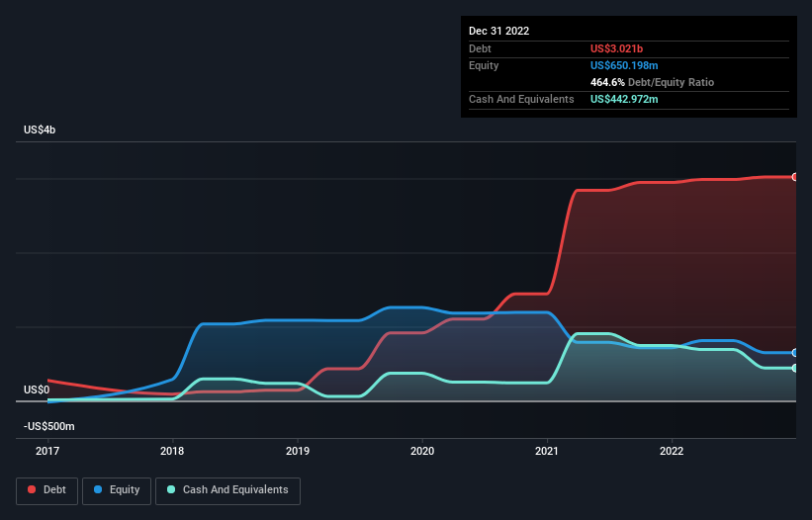812x520 pixels.
Task: Click the Dec 31 2022 tooltip date
Action: pos(498,31)
